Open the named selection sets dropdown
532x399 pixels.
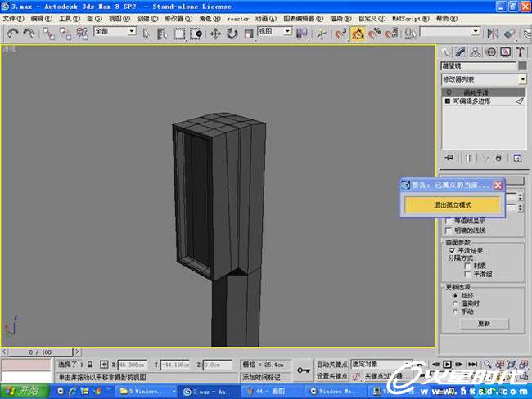pyautogui.click(x=450, y=32)
